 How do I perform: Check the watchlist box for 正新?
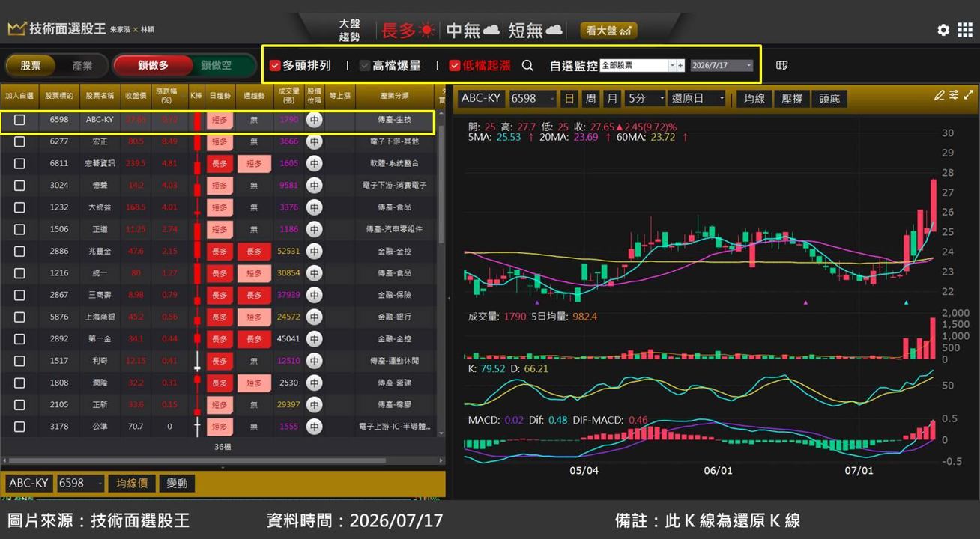(19, 405)
